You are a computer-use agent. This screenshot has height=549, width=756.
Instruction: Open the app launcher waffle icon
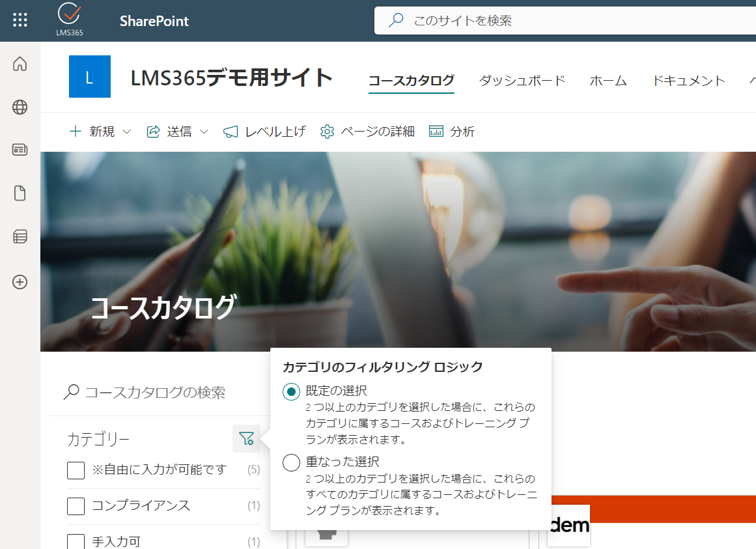[20, 20]
